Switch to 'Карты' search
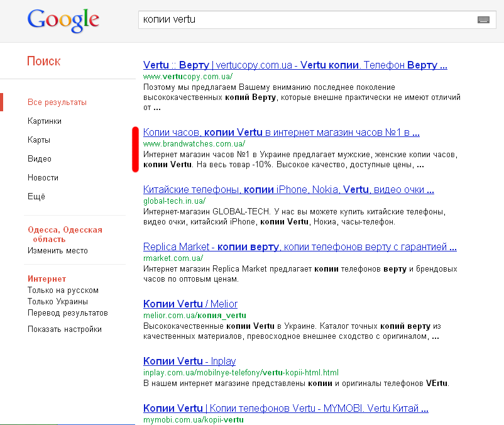Viewport: 504px width, 425px height. tap(39, 140)
